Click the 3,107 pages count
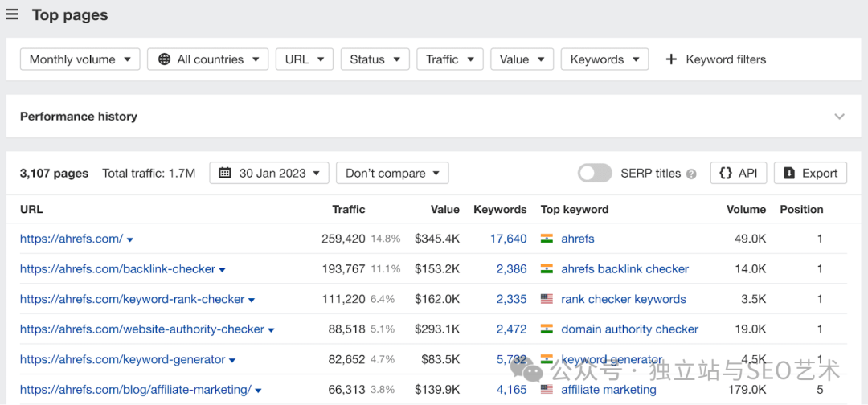The height and width of the screenshot is (405, 868). pos(55,174)
